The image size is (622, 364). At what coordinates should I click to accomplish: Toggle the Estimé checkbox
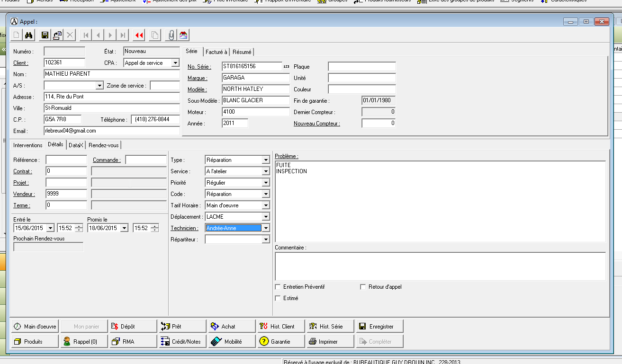pos(278,298)
